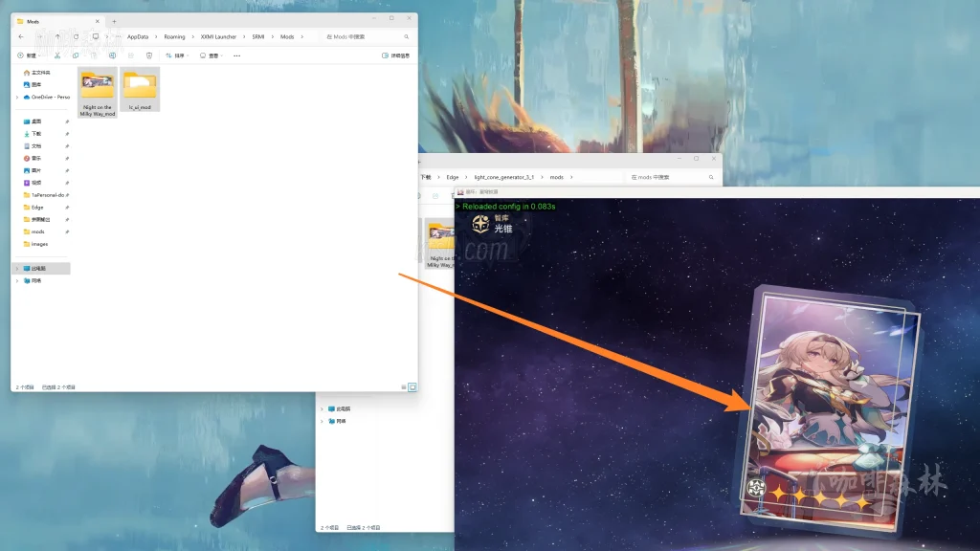
Task: Click the Delete trash icon in toolbar
Action: tap(148, 55)
